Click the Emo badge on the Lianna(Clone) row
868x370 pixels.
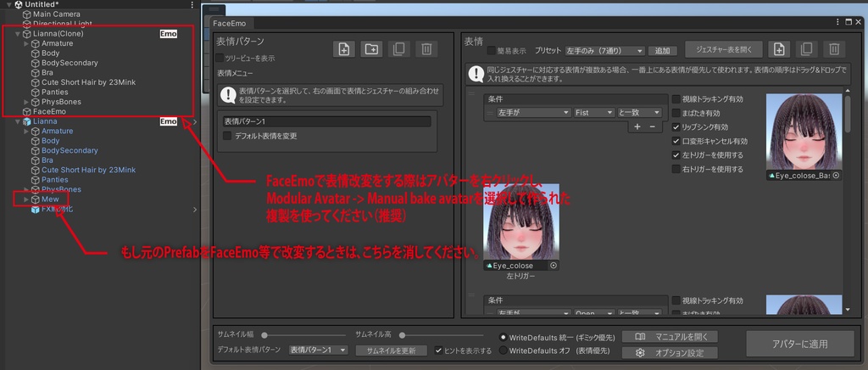(169, 34)
